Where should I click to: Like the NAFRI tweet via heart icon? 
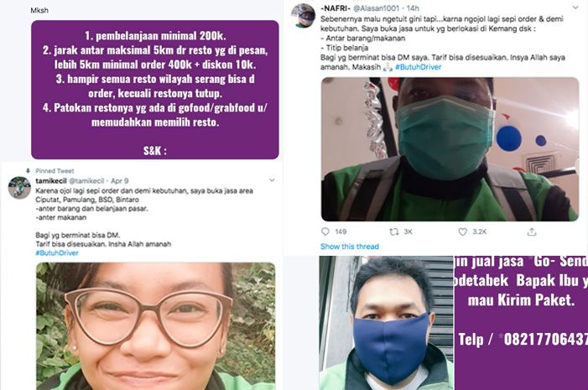[x=463, y=231]
